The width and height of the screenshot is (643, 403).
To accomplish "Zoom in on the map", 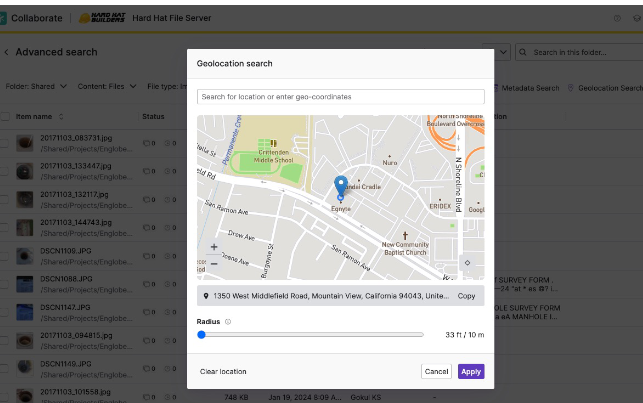I will (214, 246).
